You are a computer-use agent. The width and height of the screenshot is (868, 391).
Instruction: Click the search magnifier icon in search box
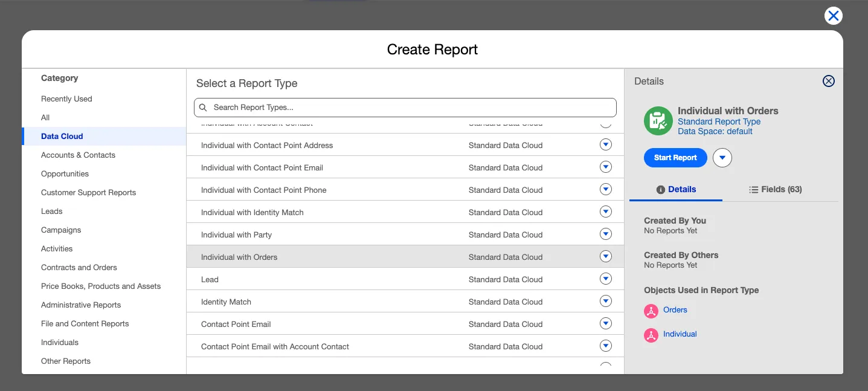pos(204,108)
